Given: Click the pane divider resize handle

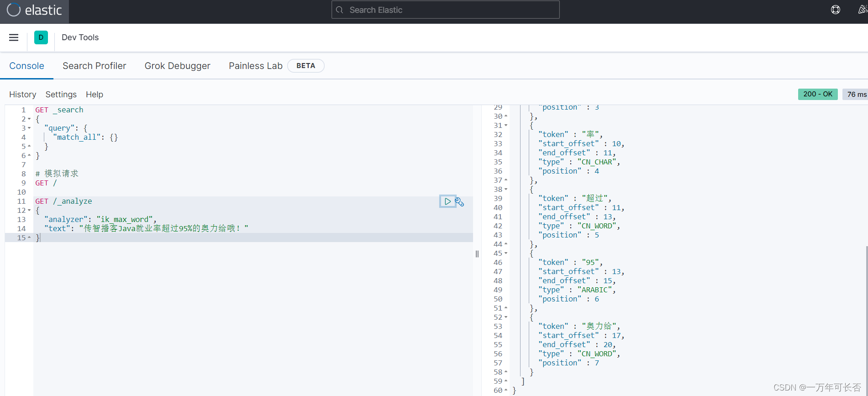Looking at the screenshot, I should point(477,254).
